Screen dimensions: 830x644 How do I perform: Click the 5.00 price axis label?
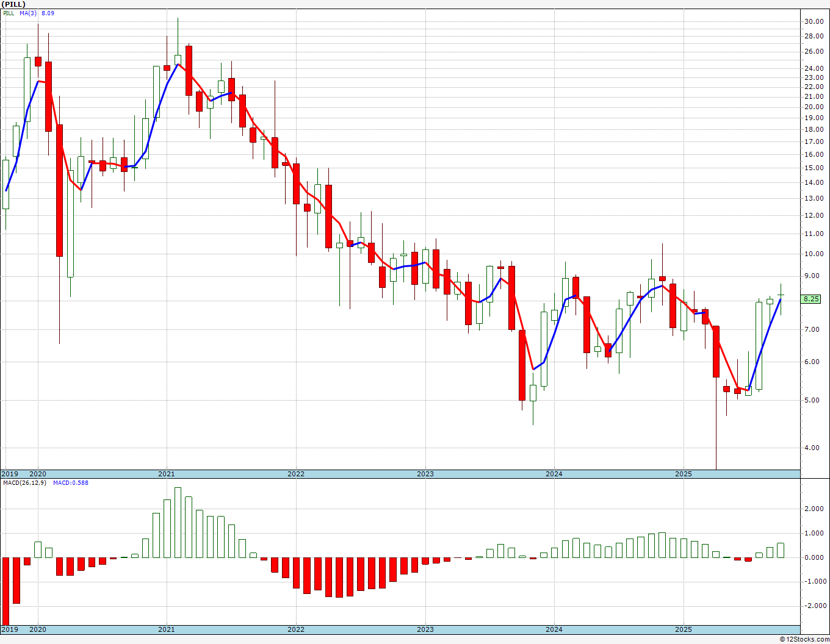pyautogui.click(x=812, y=401)
